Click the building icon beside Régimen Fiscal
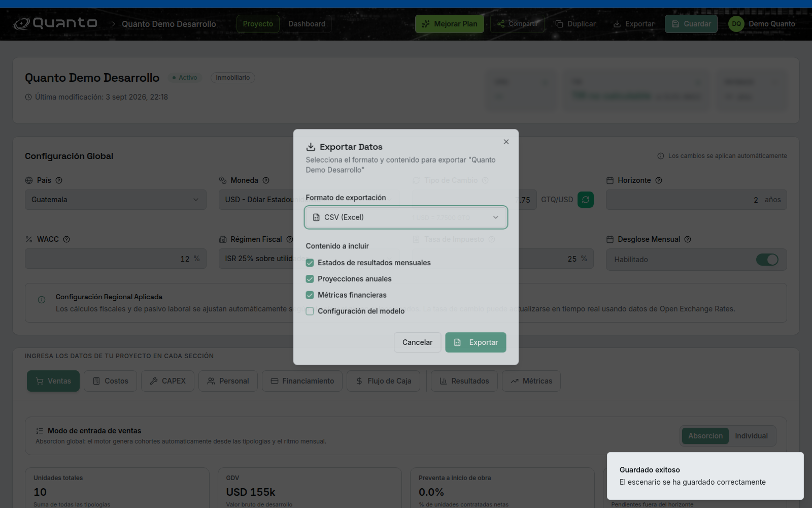The width and height of the screenshot is (812, 508). click(x=223, y=239)
